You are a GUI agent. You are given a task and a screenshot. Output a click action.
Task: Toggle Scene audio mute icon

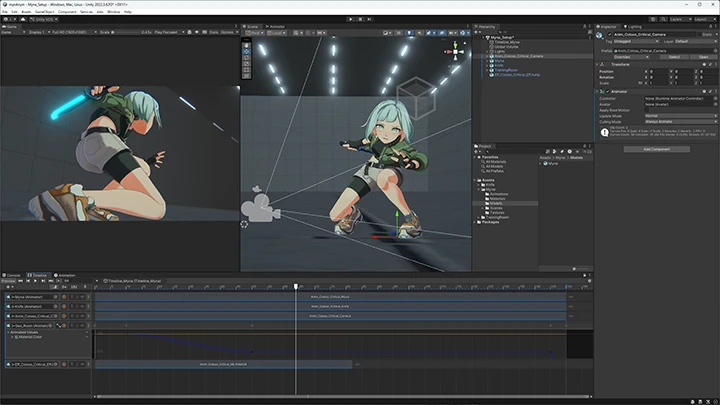pos(419,33)
